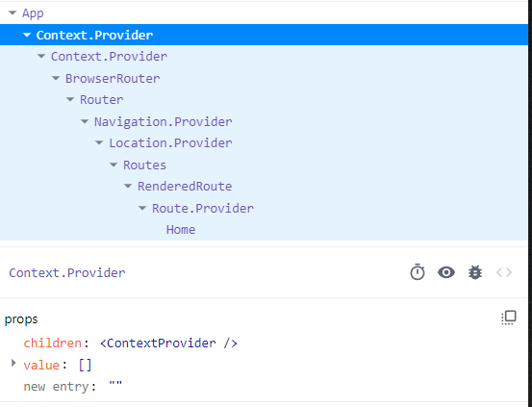The height and width of the screenshot is (407, 532).
Task: Click the view source angle brackets icon
Action: tap(504, 272)
